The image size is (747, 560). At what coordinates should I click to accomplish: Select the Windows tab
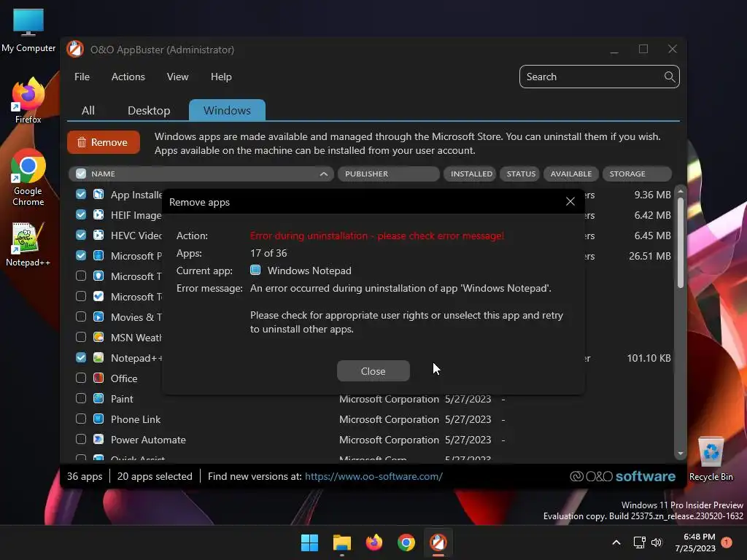pos(228,111)
